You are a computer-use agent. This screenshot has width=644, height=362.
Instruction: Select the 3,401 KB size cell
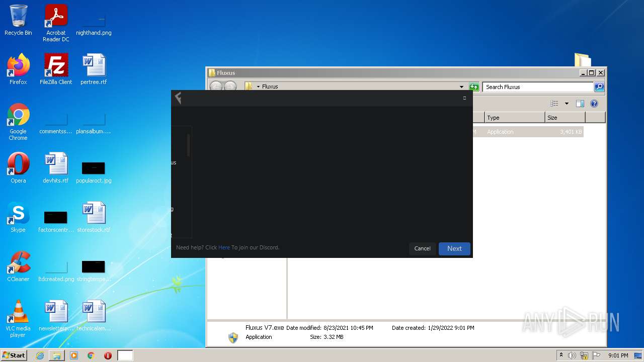[571, 132]
